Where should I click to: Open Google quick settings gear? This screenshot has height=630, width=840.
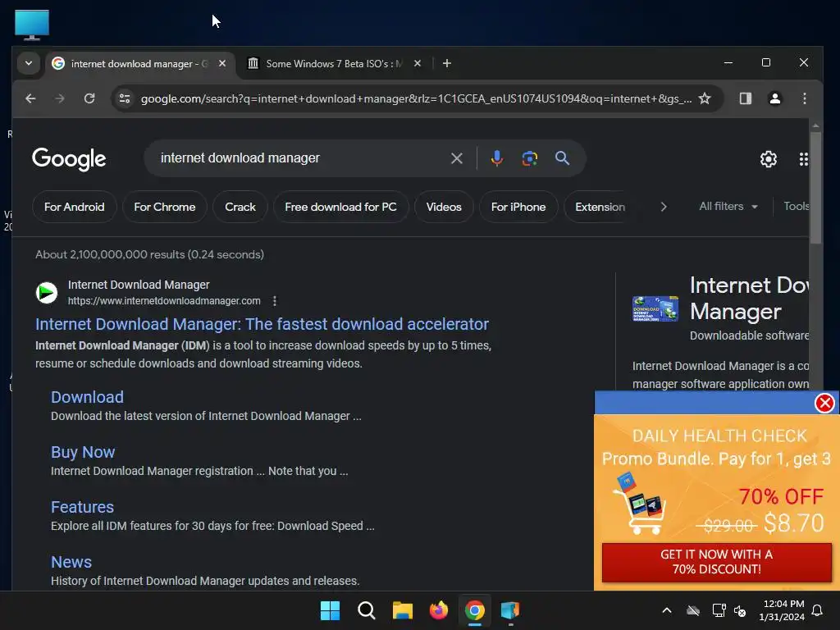pyautogui.click(x=768, y=159)
